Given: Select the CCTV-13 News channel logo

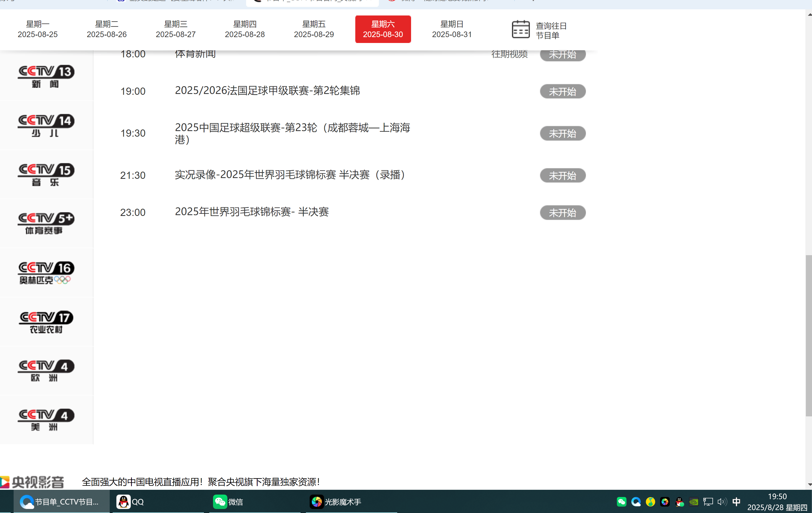Looking at the screenshot, I should pos(46,76).
